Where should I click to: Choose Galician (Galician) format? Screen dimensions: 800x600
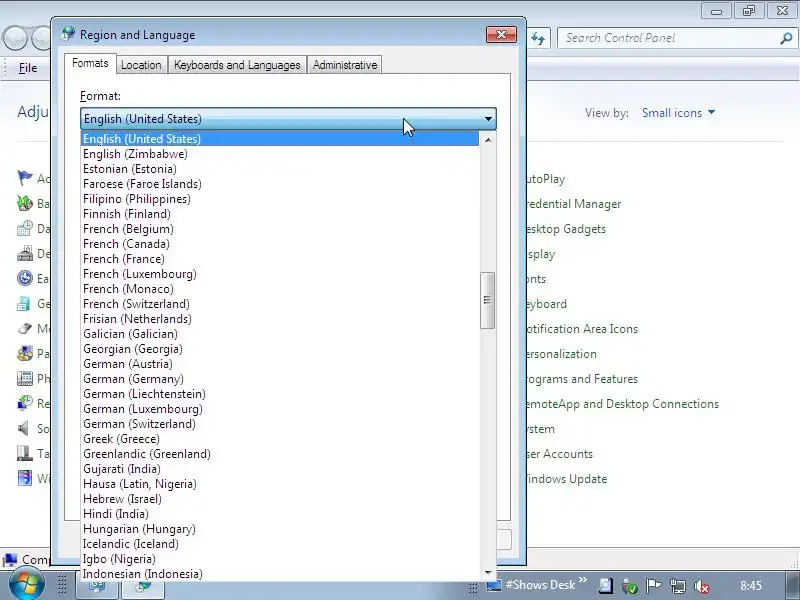point(280,334)
